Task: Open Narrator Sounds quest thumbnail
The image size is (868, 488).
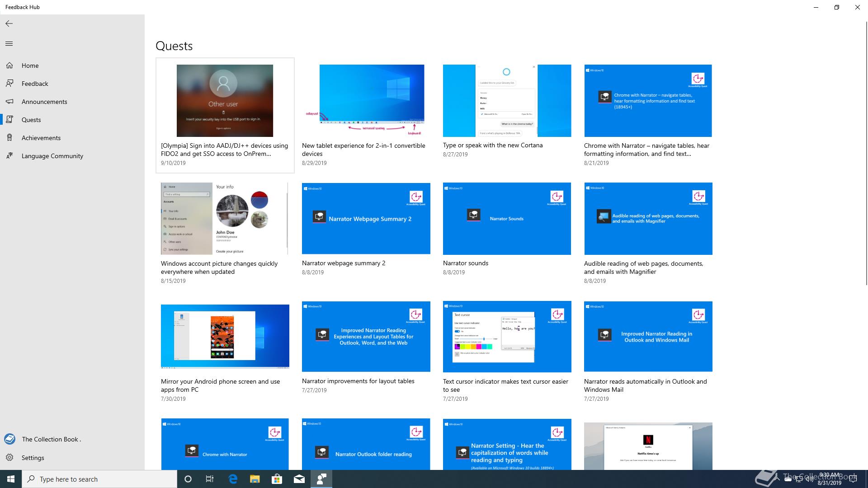Action: click(507, 219)
